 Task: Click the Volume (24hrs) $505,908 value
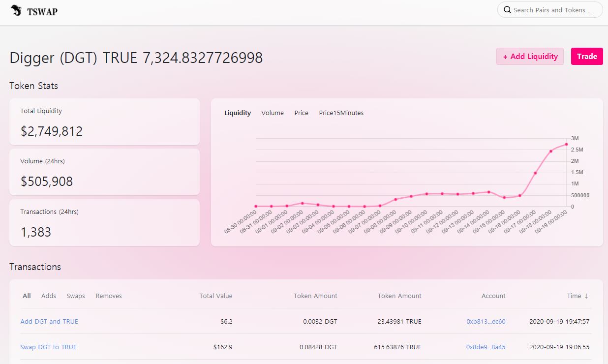click(47, 182)
